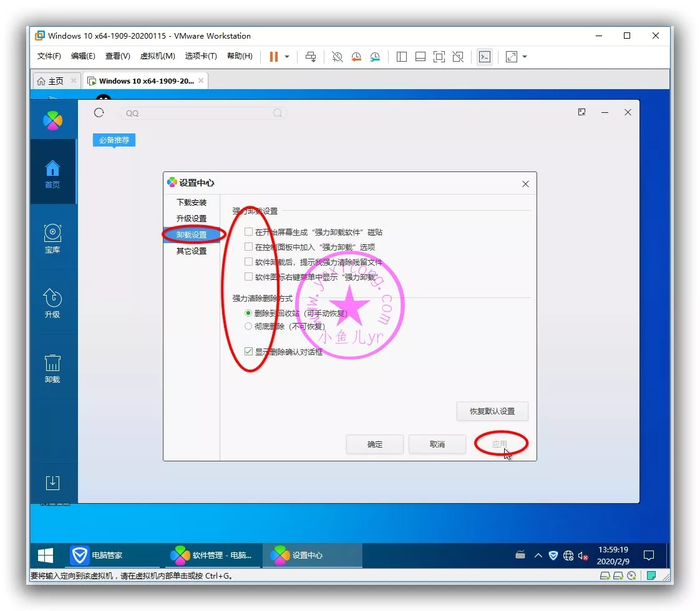
Task: Open the download manager icon at sidebar bottom
Action: pos(52,483)
